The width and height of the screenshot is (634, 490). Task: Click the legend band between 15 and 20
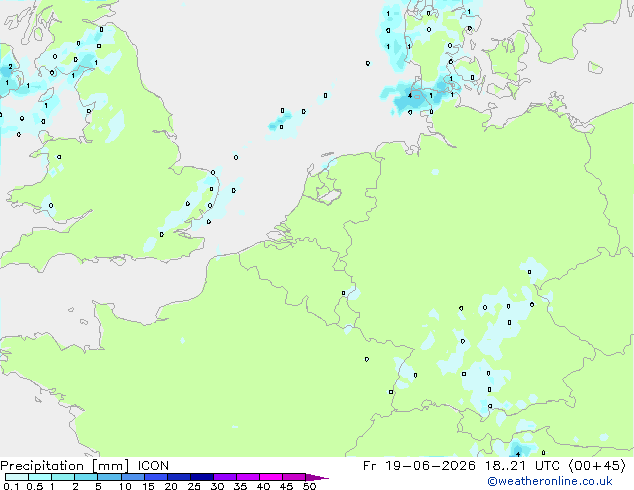click(155, 477)
